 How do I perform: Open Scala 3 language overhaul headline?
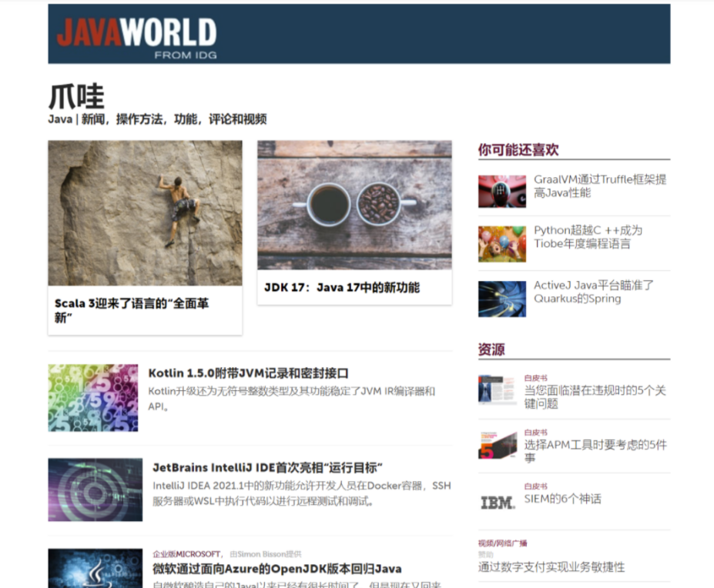coord(132,310)
